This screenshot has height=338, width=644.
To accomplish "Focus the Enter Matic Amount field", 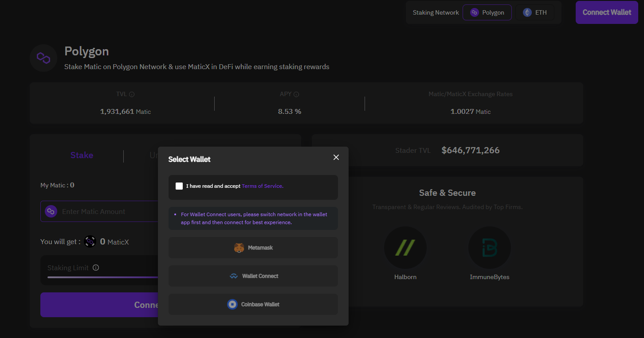I will (106, 212).
